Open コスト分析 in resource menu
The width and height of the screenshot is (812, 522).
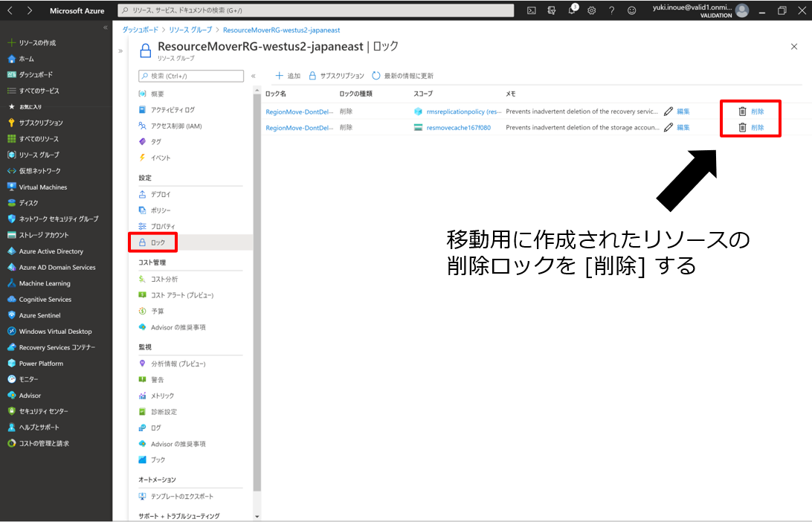click(x=158, y=279)
